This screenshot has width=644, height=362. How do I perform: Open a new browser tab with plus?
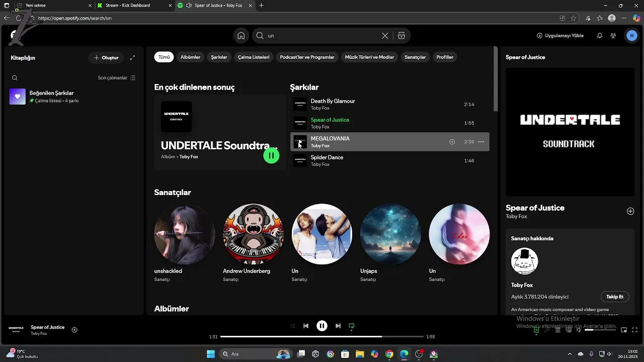261,6
